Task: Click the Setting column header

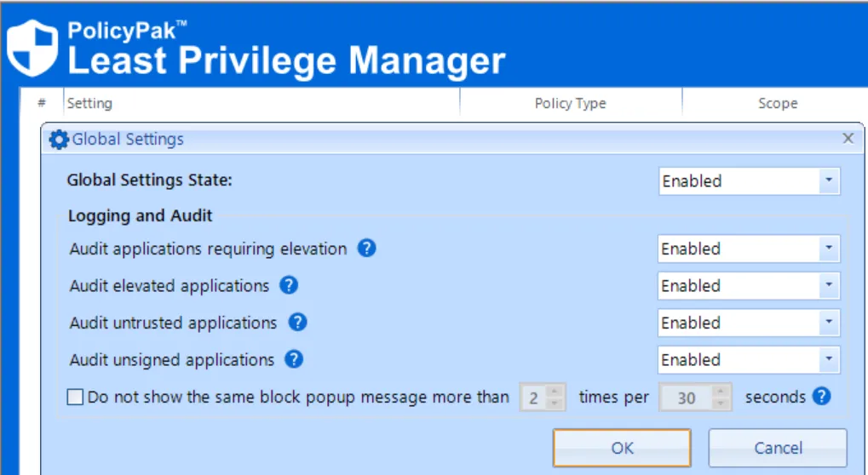Action: pyautogui.click(x=89, y=103)
